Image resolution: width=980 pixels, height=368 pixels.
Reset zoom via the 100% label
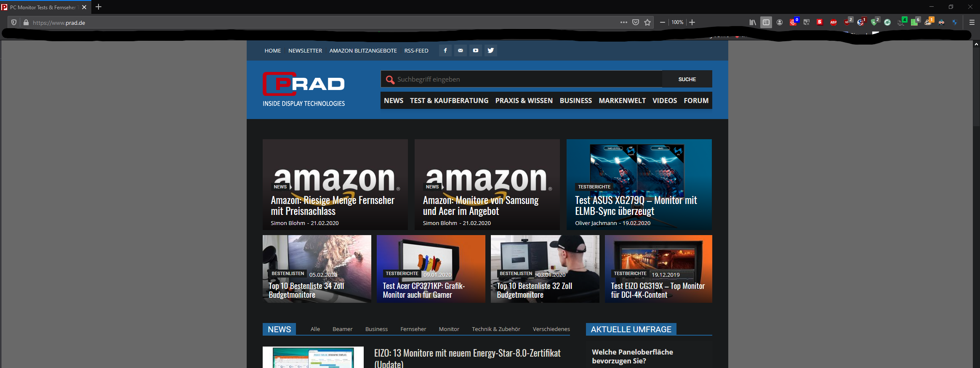677,22
